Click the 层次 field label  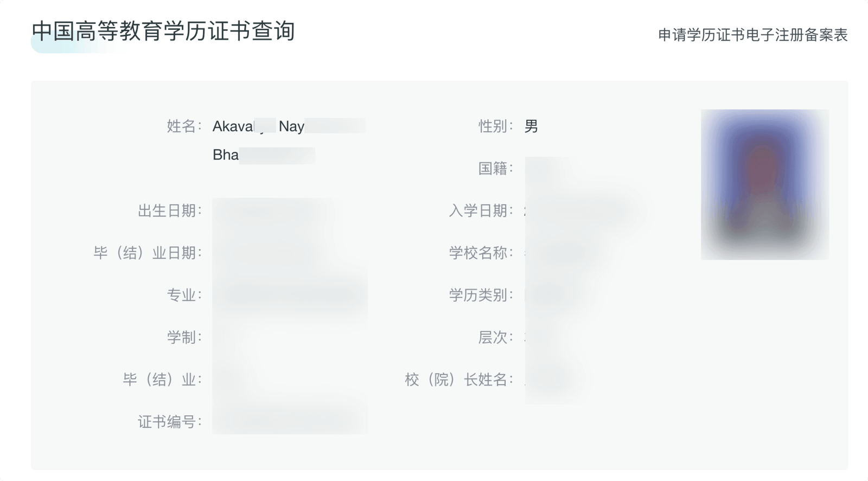pyautogui.click(x=496, y=338)
